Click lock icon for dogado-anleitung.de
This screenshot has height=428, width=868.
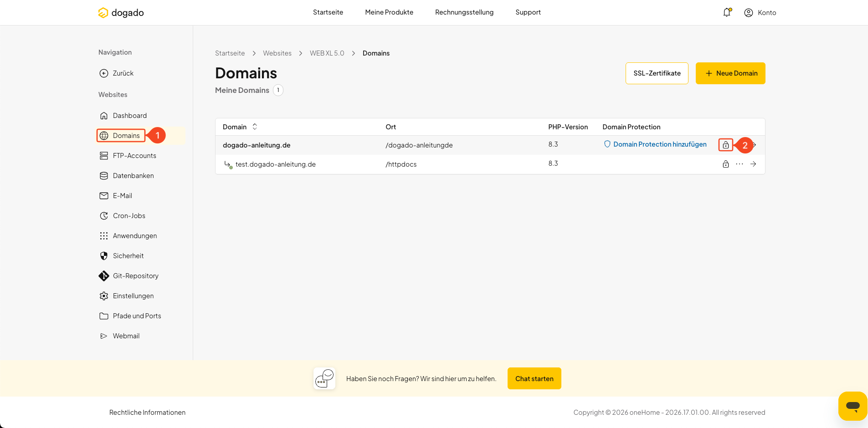(725, 145)
